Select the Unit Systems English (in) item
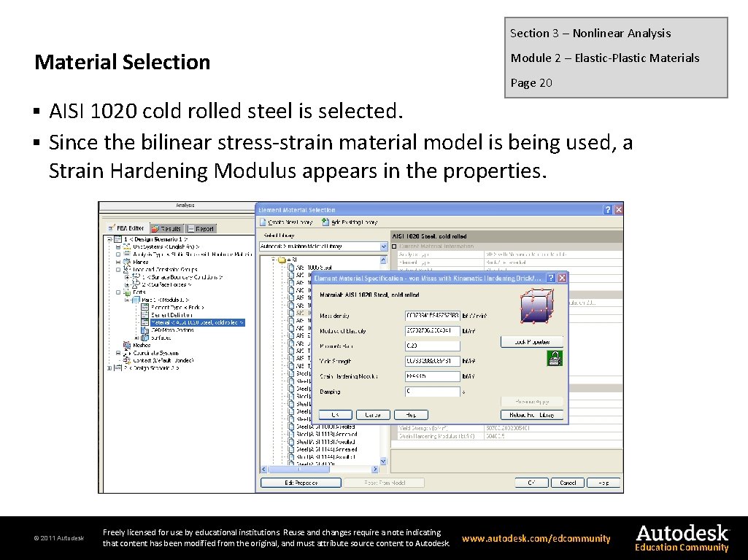 click(x=166, y=247)
